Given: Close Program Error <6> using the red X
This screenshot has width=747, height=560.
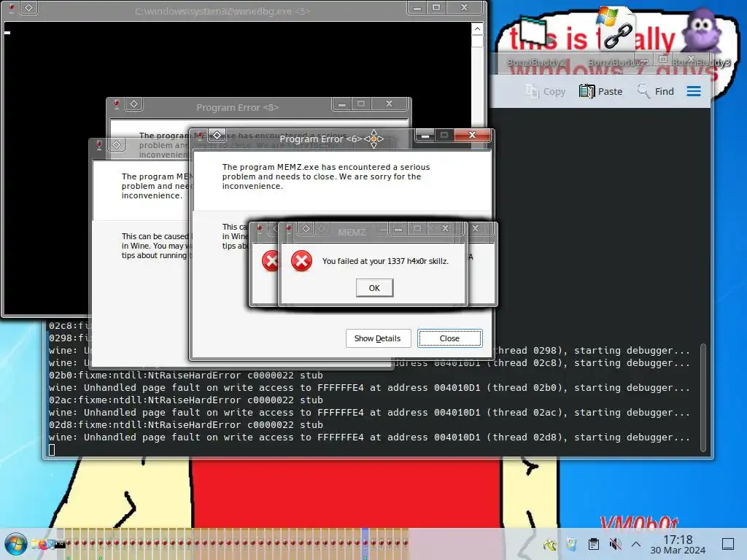Looking at the screenshot, I should pos(472,135).
